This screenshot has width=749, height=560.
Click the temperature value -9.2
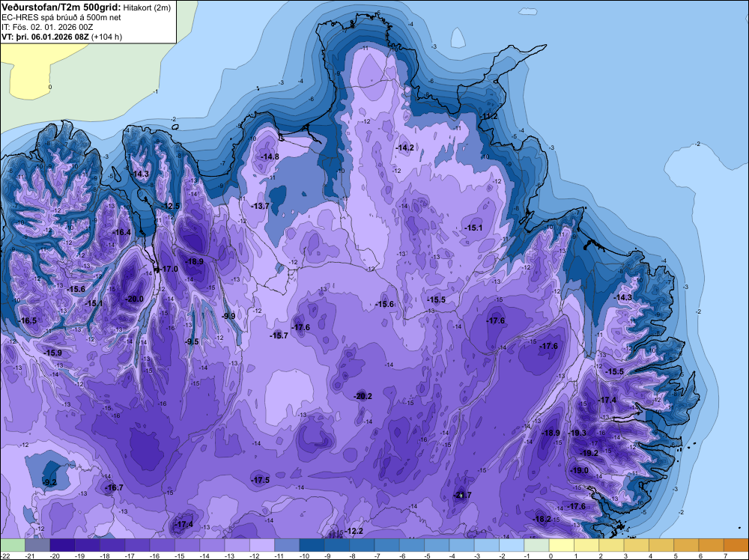point(49,483)
